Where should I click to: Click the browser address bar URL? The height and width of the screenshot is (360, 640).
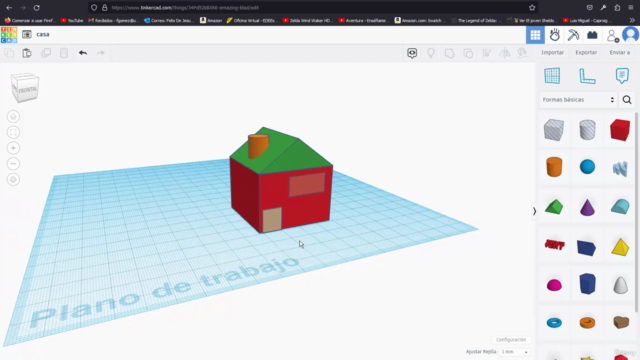point(185,8)
